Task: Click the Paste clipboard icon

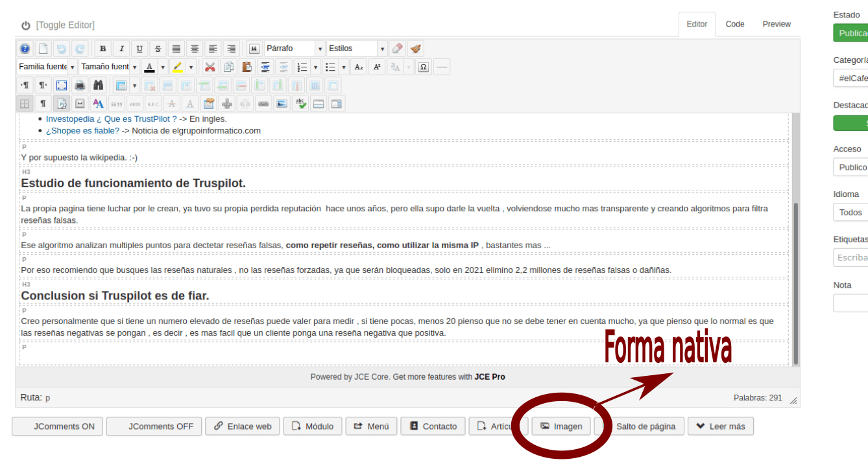Action: [x=247, y=67]
